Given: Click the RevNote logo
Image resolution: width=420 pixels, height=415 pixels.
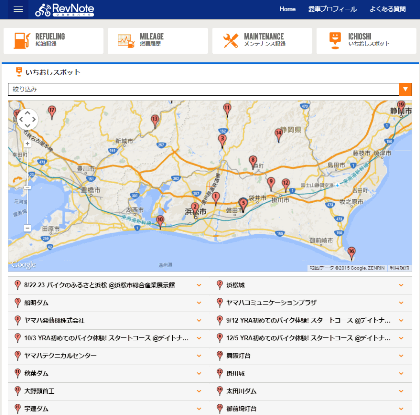Looking at the screenshot, I should pyautogui.click(x=65, y=9).
